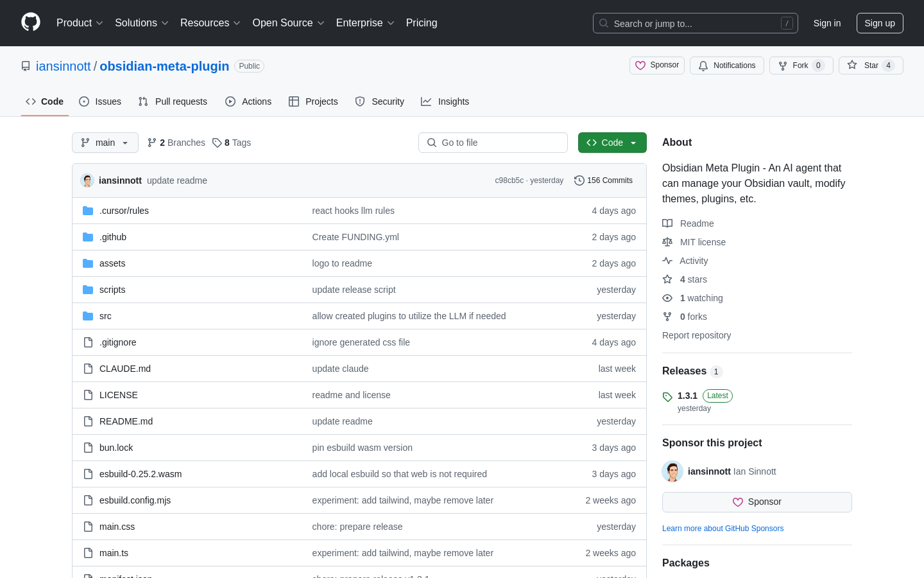Click the file icon for LICENSE
This screenshot has height=578, width=924.
[88, 395]
